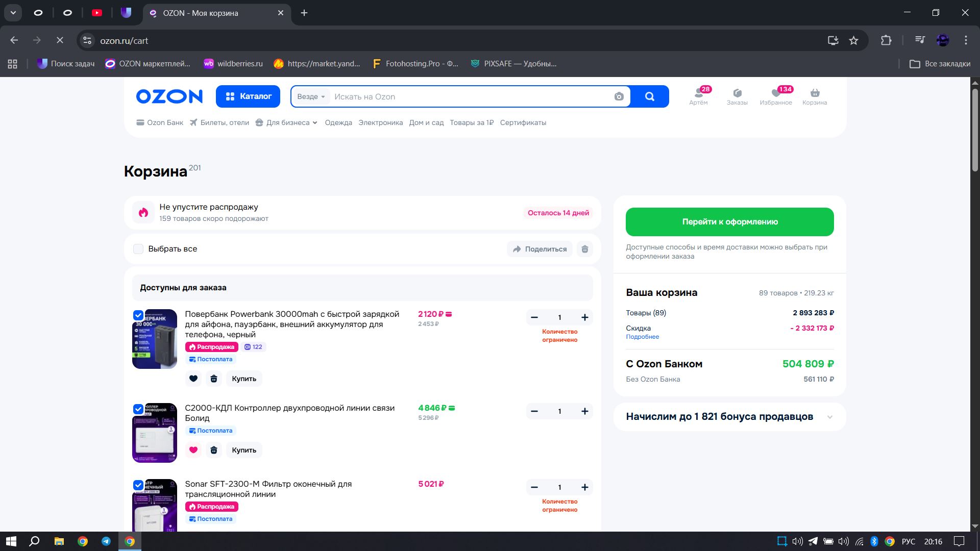Open the Везде search scope dropdown
Image resolution: width=980 pixels, height=551 pixels.
[311, 96]
